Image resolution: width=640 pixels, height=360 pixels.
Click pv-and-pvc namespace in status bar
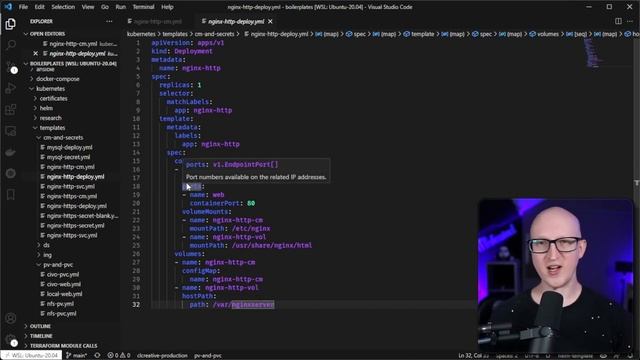coord(208,356)
